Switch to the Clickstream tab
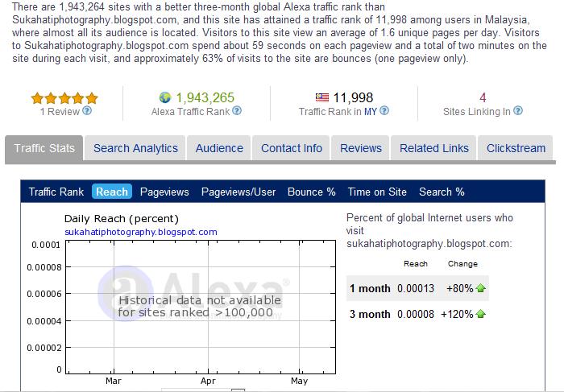This screenshot has width=564, height=392. 516,148
